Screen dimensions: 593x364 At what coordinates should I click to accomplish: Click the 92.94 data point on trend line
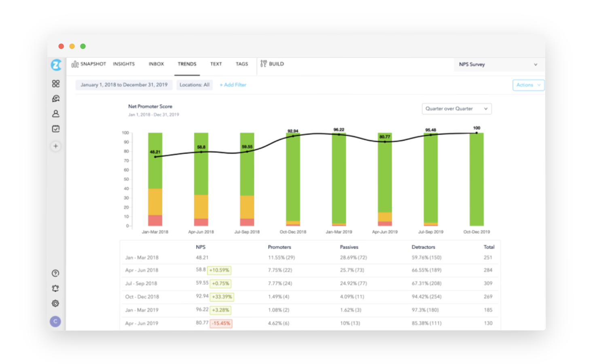293,136
